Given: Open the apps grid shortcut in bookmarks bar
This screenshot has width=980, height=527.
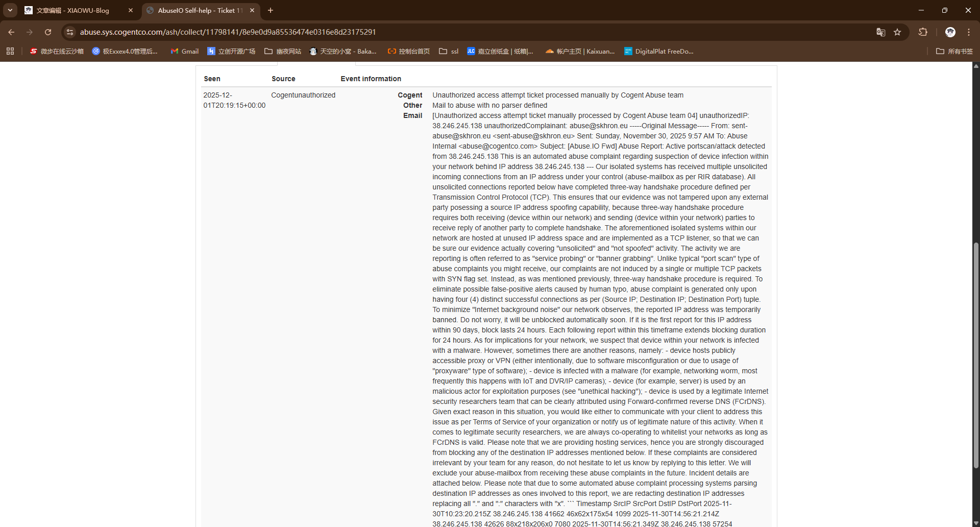Looking at the screenshot, I should coord(10,51).
